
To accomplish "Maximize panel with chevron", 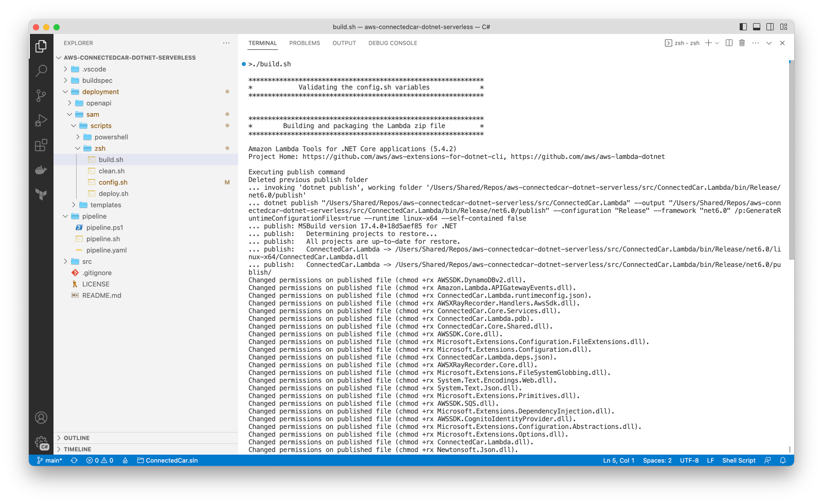I will (769, 43).
